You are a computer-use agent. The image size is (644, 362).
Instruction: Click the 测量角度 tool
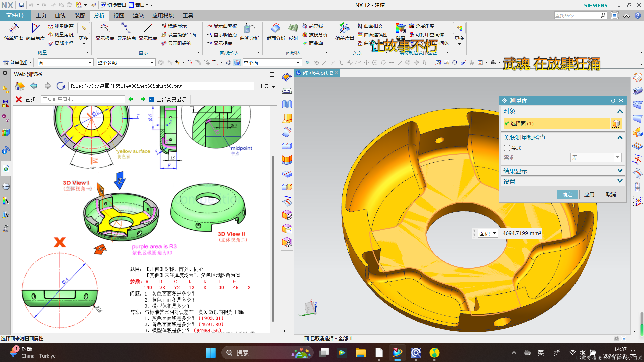(60, 35)
